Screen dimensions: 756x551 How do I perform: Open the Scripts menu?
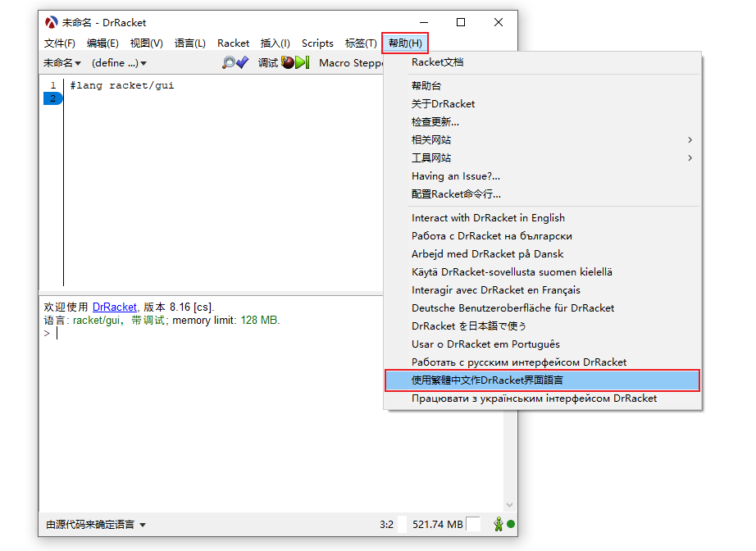(x=317, y=43)
